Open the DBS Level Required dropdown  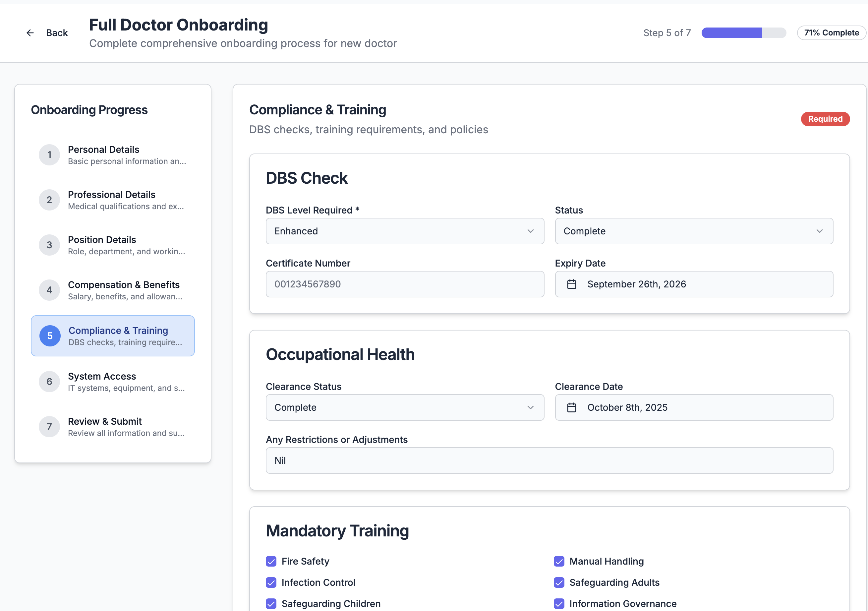405,231
